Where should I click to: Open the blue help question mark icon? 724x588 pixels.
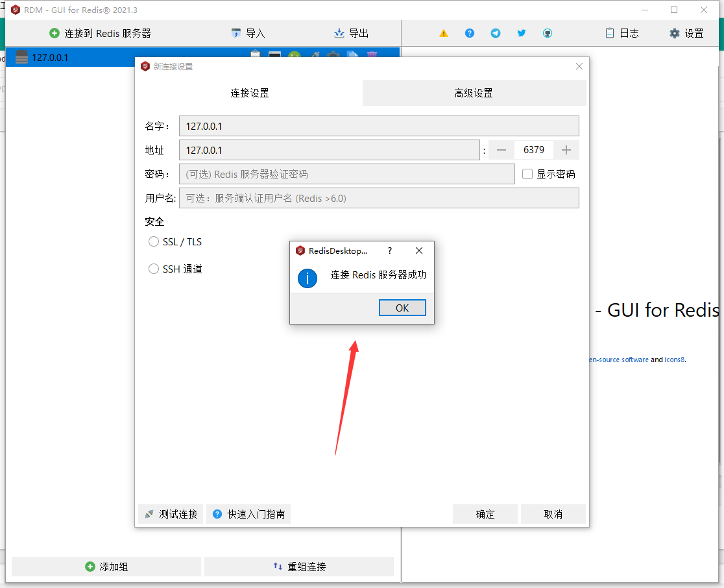pos(470,33)
